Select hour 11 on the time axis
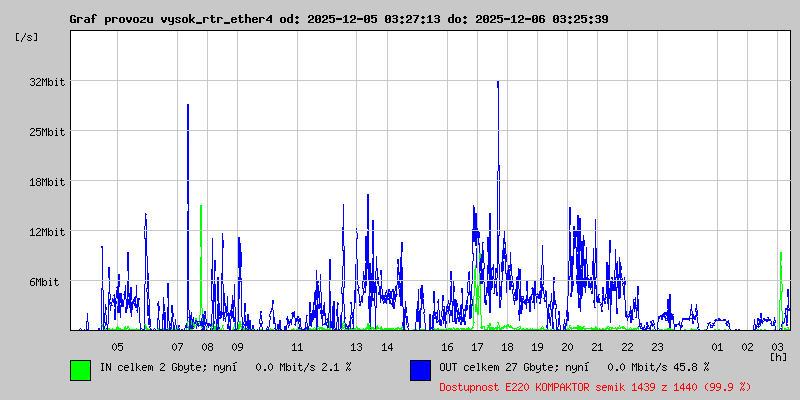The height and width of the screenshot is (400, 800). click(297, 346)
